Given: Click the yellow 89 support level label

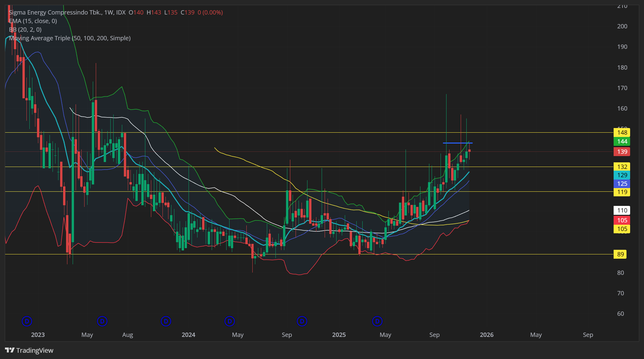Looking at the screenshot, I should (620, 254).
